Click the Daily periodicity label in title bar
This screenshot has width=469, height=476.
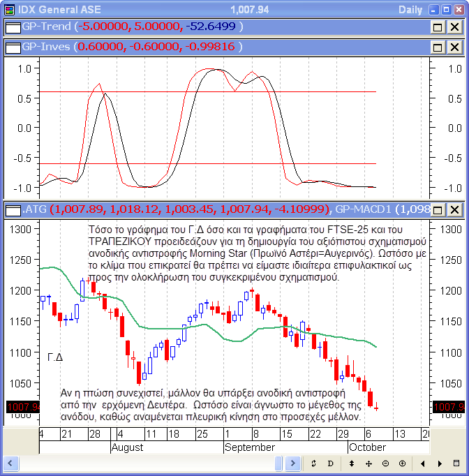coord(410,10)
